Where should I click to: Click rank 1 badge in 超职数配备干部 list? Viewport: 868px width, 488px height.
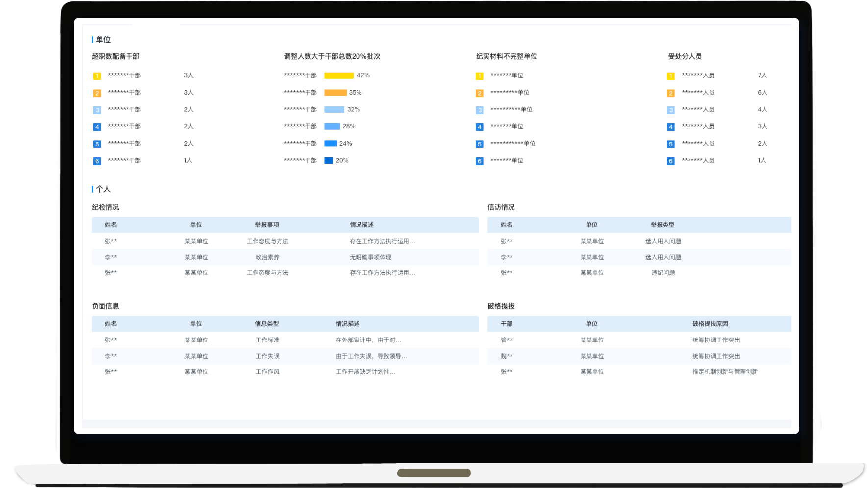[97, 76]
